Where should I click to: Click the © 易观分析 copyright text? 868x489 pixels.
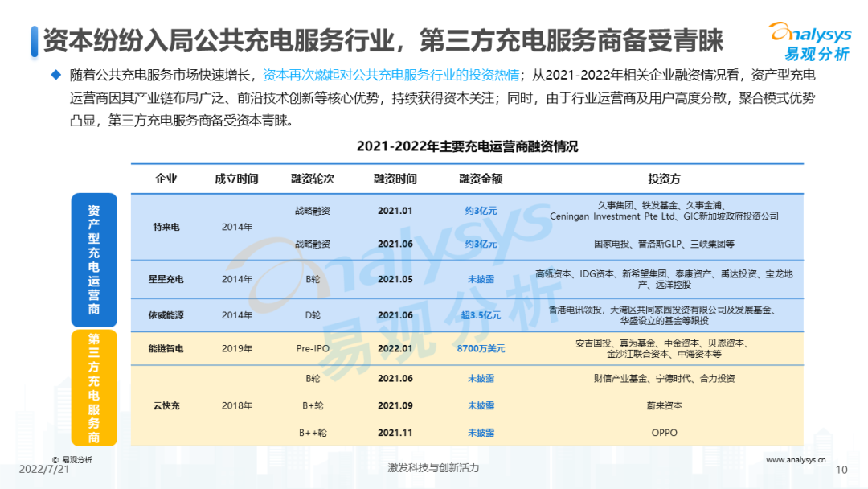tap(72, 460)
